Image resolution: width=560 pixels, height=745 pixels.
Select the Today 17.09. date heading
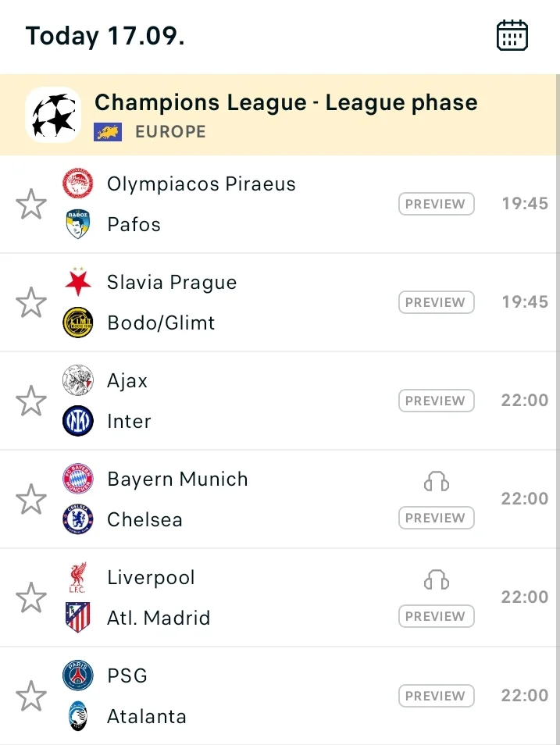[x=105, y=36]
